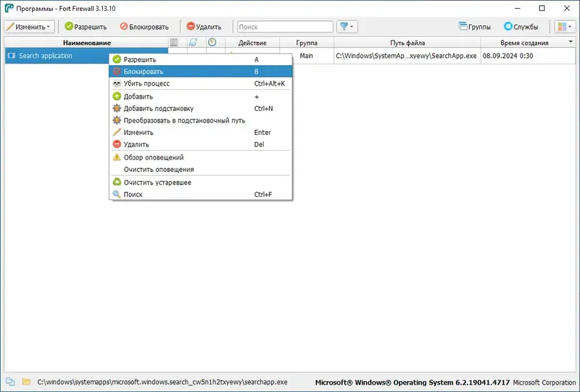The image size is (580, 392).
Task: Open the column header dropdown arrow
Action: click(x=571, y=42)
